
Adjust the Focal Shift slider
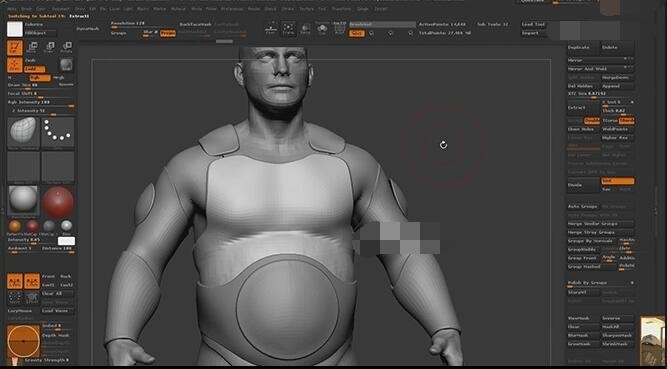click(x=41, y=94)
